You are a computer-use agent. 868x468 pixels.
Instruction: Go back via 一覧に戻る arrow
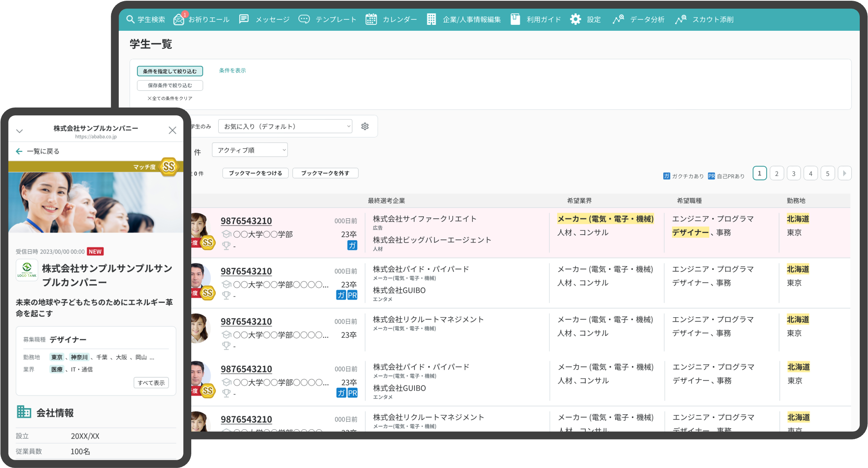20,151
